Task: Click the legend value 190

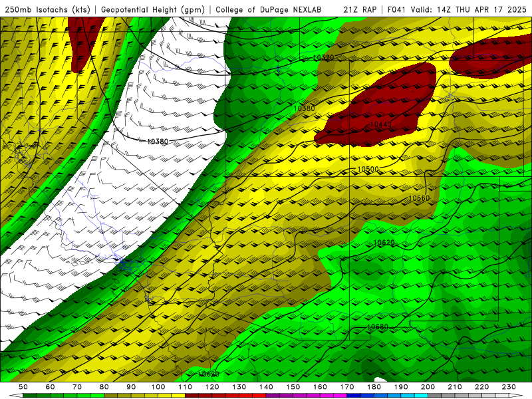Action: tap(401, 387)
